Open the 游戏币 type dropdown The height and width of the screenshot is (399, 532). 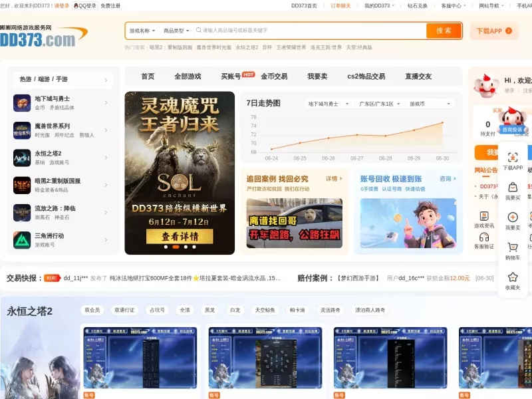(430, 104)
